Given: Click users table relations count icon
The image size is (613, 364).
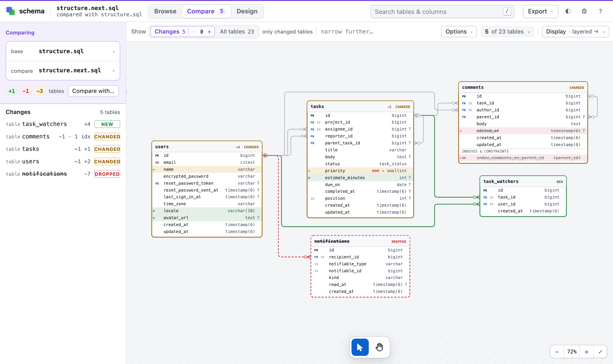Looking at the screenshot, I should tap(238, 147).
